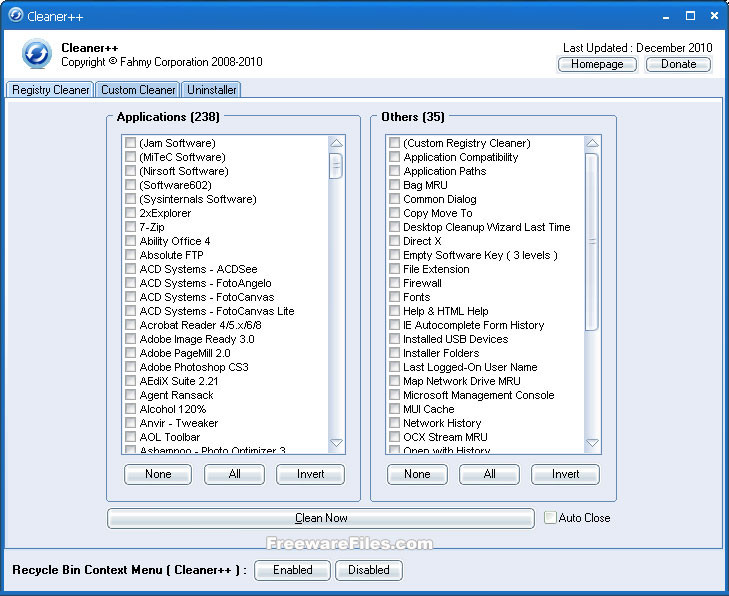Select All button under Applications list
This screenshot has width=729, height=596.
(x=234, y=474)
